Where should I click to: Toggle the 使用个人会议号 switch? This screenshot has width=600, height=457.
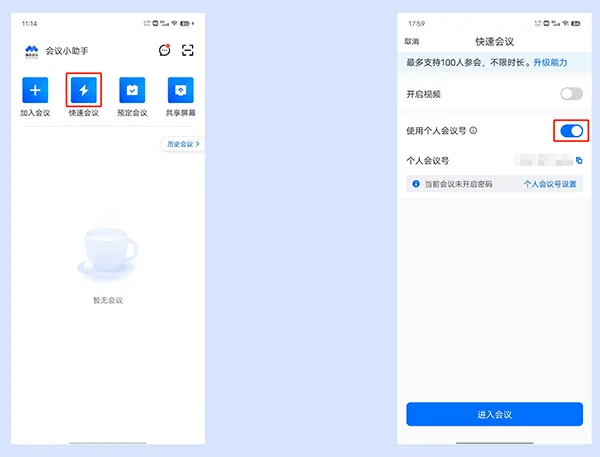coord(571,131)
